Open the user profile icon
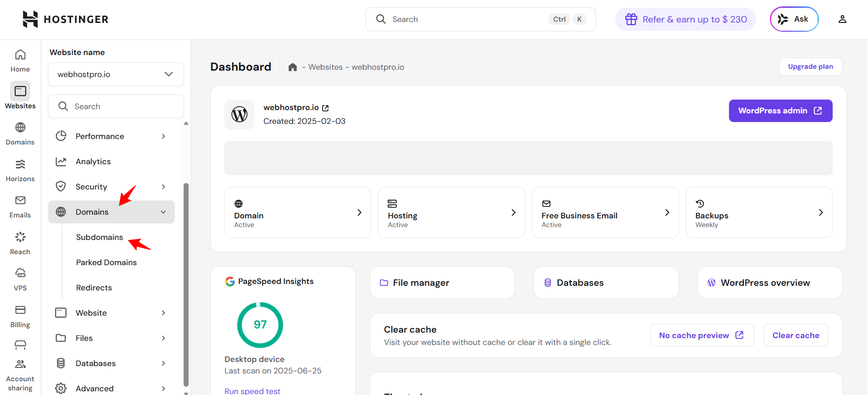The height and width of the screenshot is (395, 868). (x=842, y=19)
